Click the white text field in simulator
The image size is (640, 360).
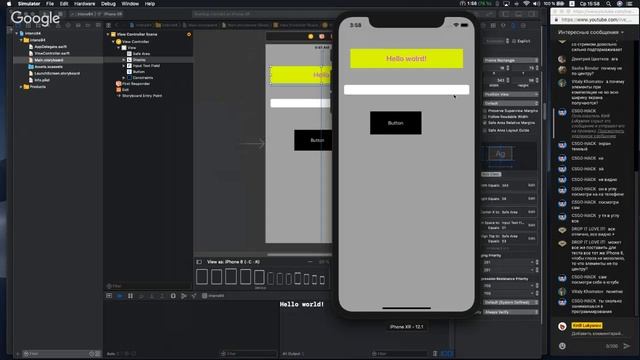click(x=407, y=90)
